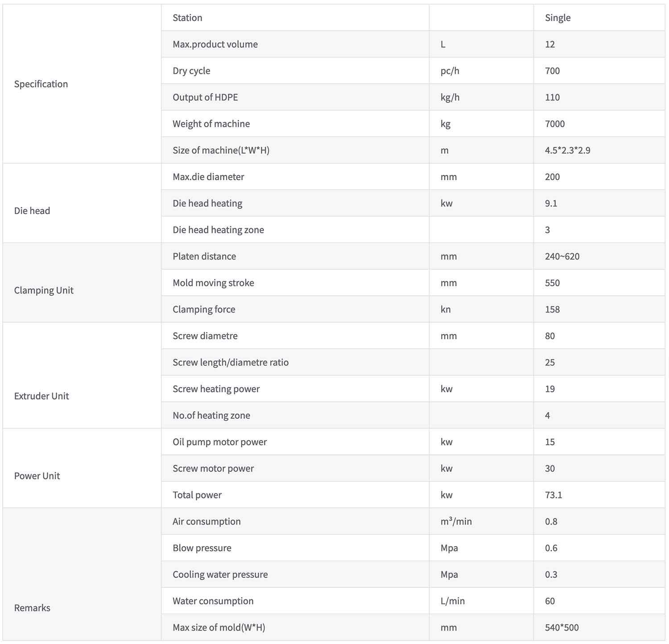Screen dimensions: 669x644
Task: Select the Remarks category cell
Action: (x=82, y=574)
